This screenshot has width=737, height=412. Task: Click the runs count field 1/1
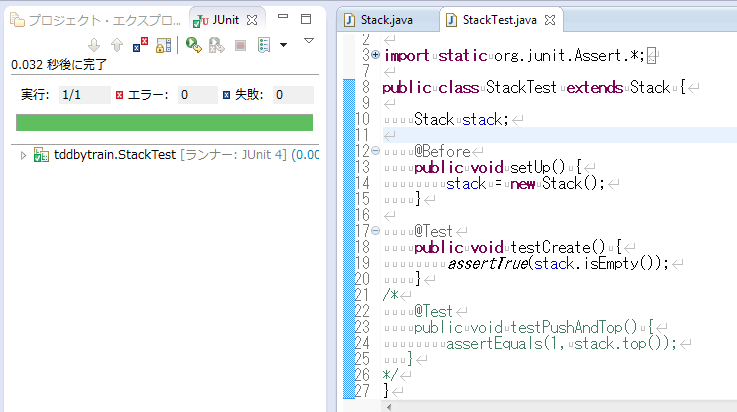(x=85, y=95)
